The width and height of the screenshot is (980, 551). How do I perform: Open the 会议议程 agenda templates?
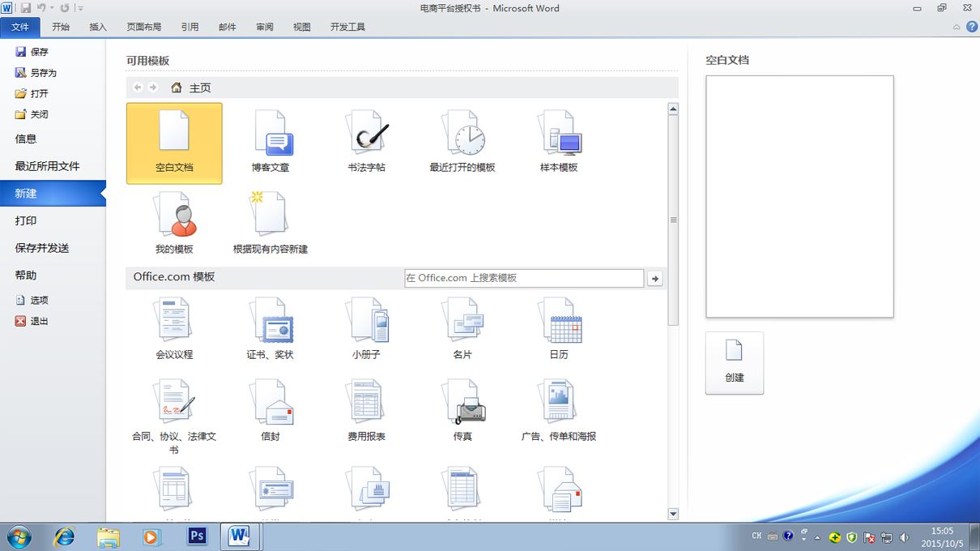[x=174, y=330]
